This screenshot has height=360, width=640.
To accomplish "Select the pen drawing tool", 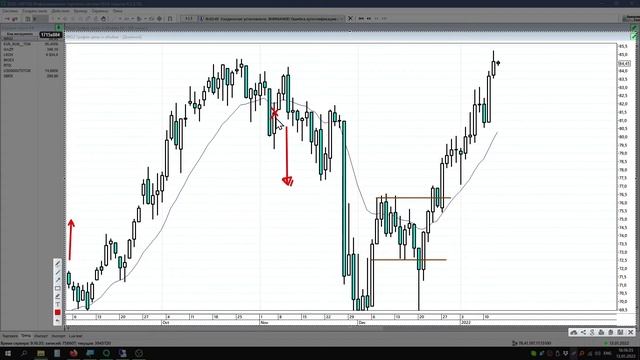I will [58, 264].
